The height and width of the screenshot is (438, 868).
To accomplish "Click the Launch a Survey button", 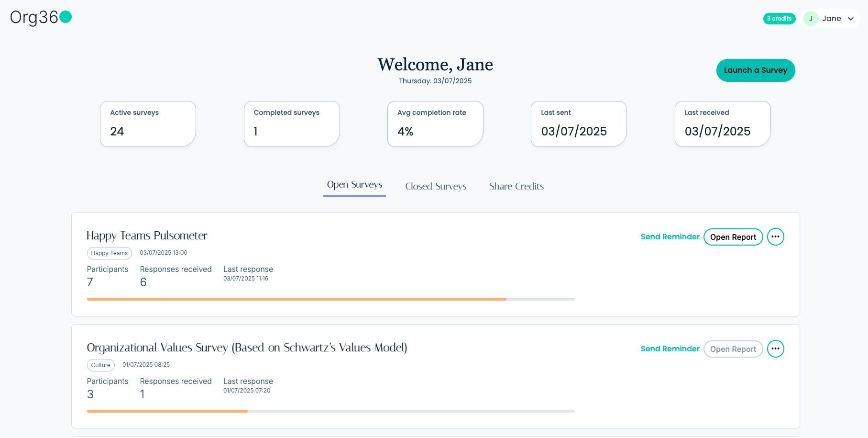I will coord(755,70).
